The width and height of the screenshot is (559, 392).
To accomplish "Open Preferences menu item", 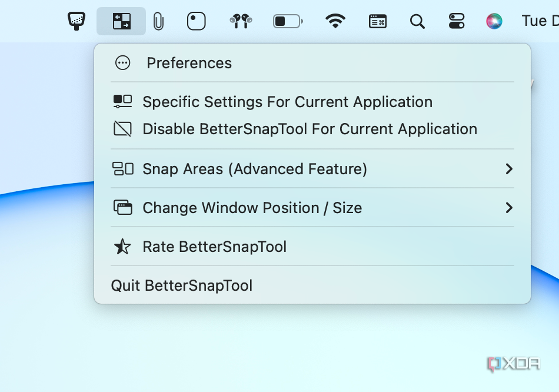I will (312, 63).
